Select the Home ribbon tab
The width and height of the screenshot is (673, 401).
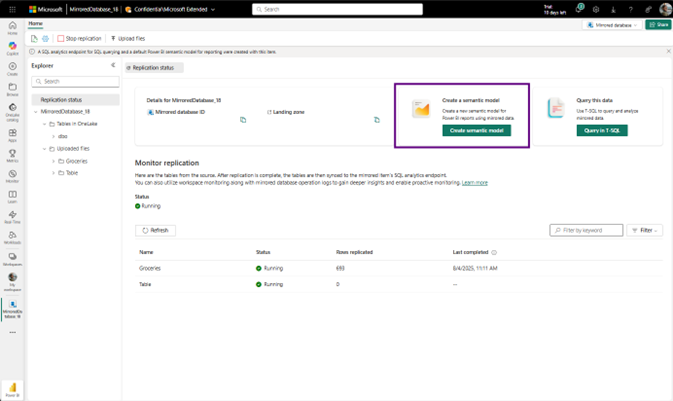point(36,23)
